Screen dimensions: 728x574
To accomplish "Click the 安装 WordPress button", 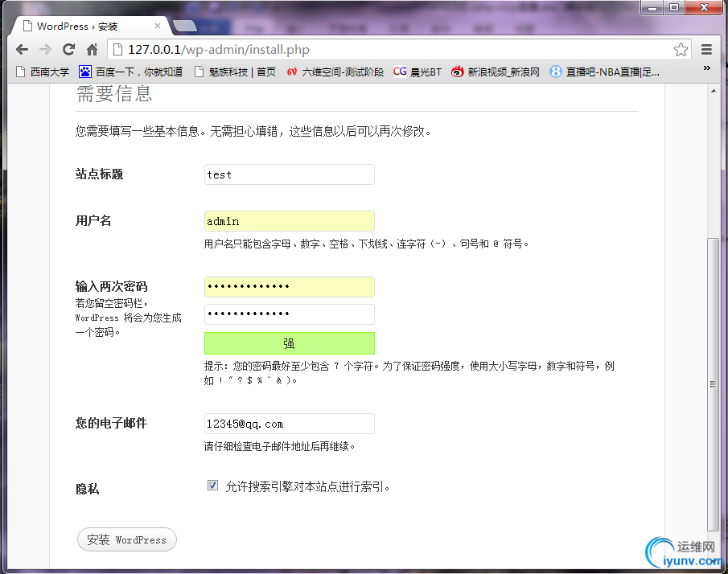I will 127,539.
